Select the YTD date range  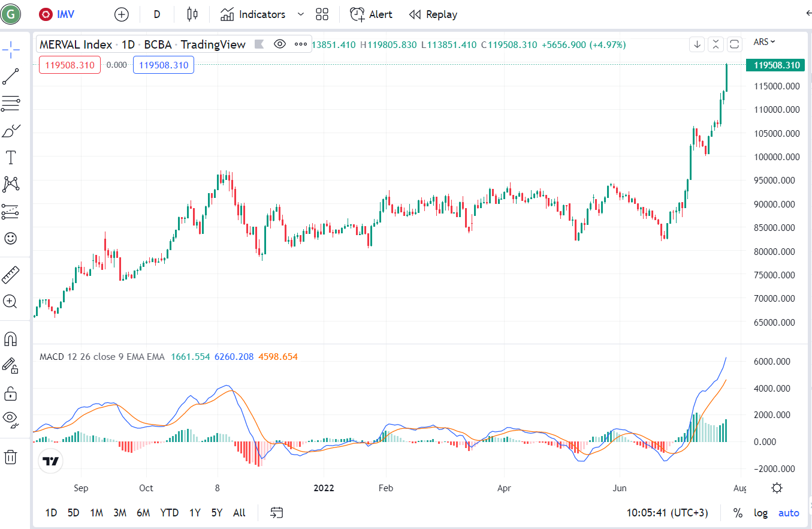pyautogui.click(x=170, y=513)
